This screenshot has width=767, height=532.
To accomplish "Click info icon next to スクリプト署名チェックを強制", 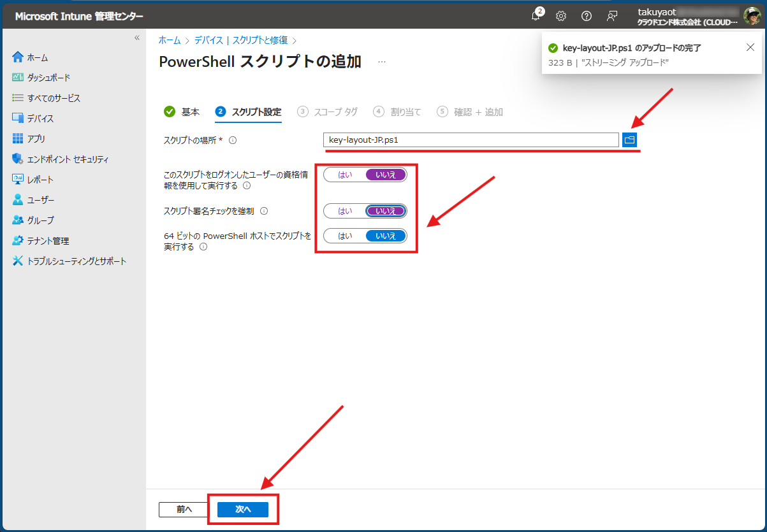I will [264, 211].
